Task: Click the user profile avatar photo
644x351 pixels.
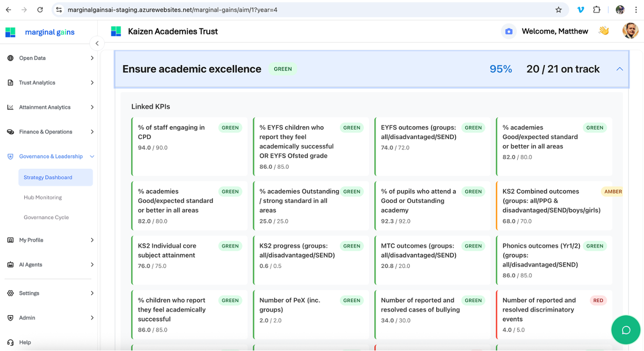Action: click(x=630, y=31)
